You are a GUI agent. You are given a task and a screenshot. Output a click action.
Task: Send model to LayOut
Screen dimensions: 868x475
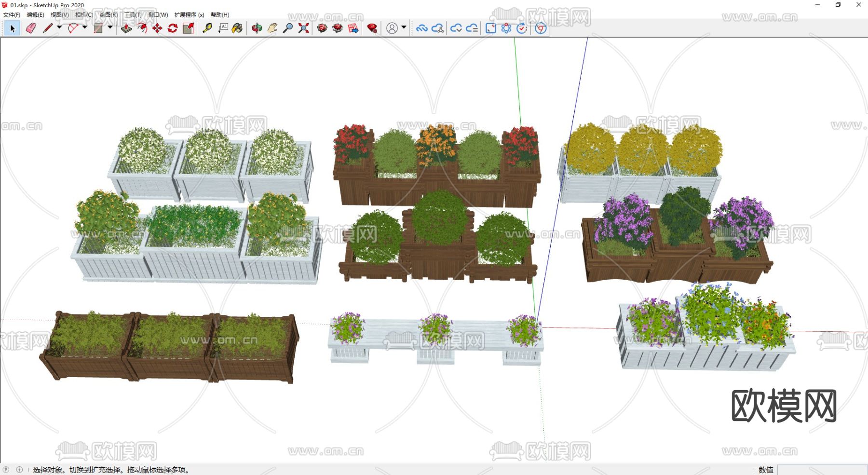pos(353,28)
